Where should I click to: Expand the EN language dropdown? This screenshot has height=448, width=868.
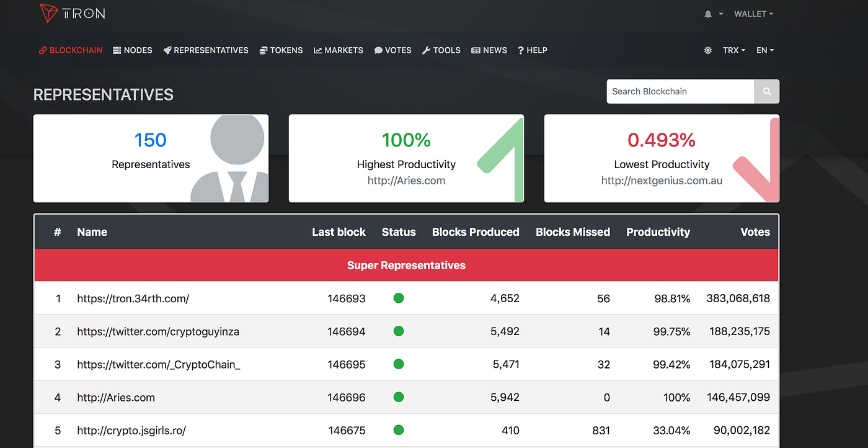tap(765, 50)
